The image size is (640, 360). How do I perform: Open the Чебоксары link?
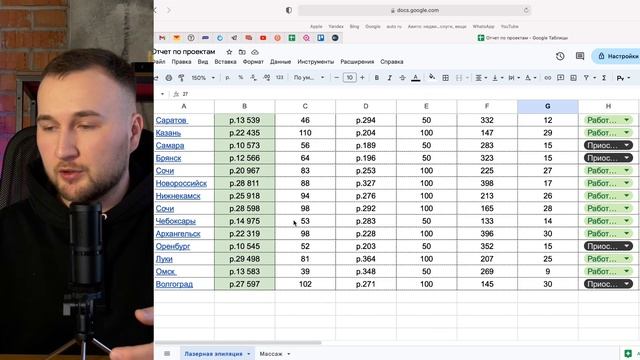point(176,221)
